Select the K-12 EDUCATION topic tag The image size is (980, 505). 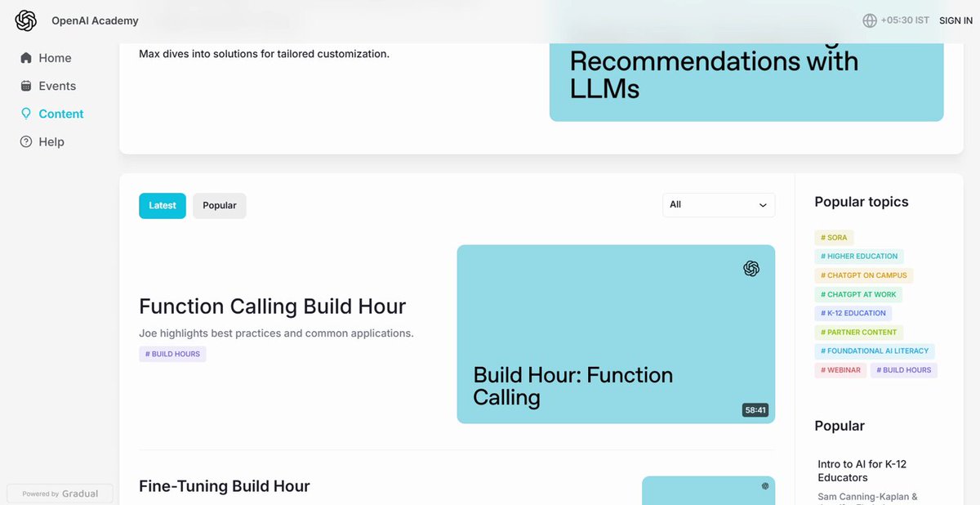coord(853,313)
